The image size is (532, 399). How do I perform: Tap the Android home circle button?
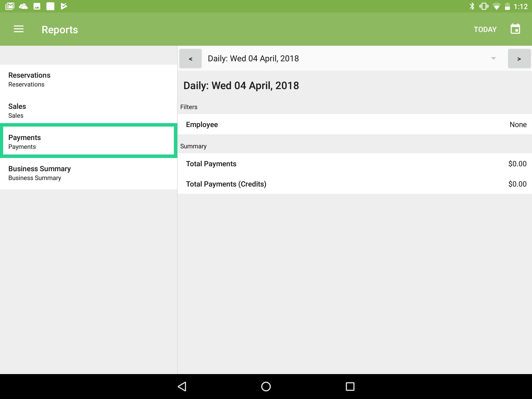pyautogui.click(x=266, y=386)
